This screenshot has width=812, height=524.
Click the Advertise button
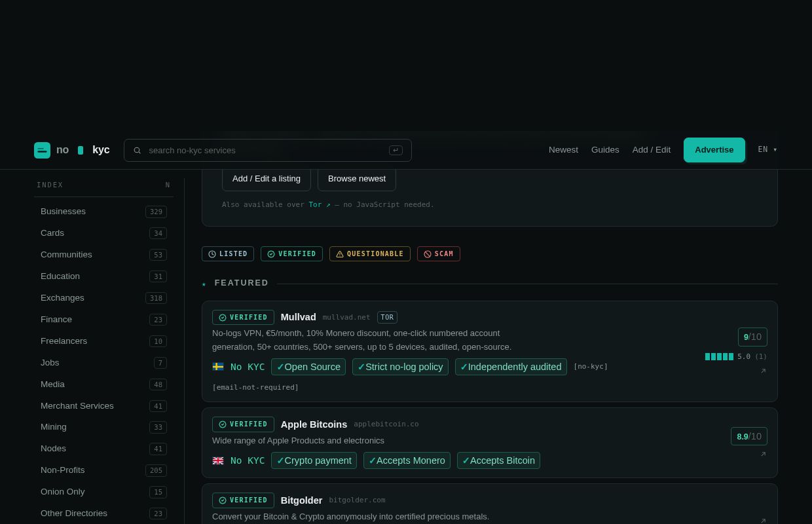pyautogui.click(x=714, y=149)
